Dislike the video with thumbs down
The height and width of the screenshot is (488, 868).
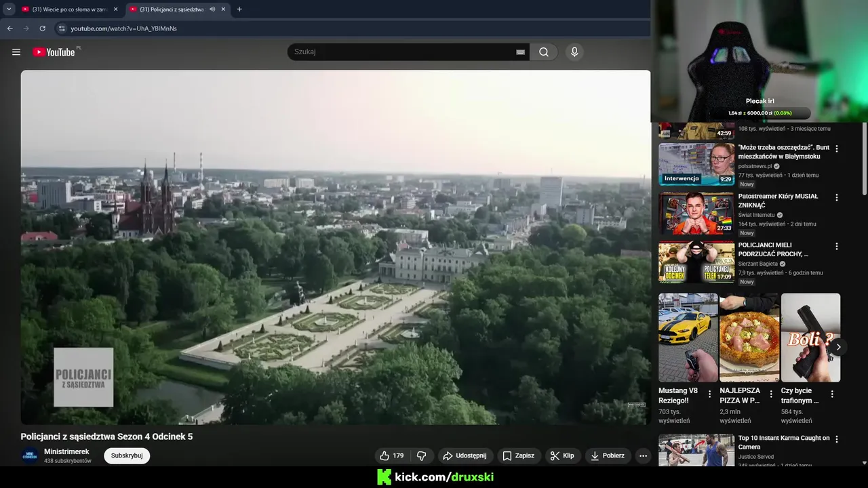(x=421, y=455)
